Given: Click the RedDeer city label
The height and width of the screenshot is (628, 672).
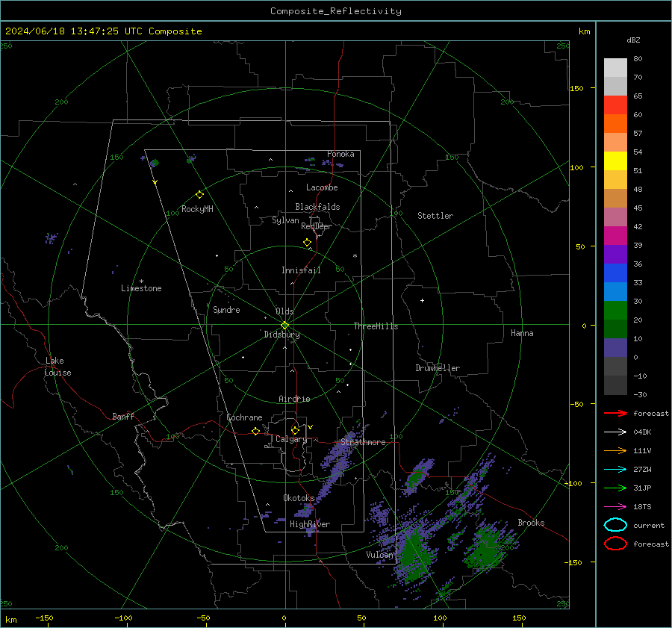Looking at the screenshot, I should click(x=317, y=226).
